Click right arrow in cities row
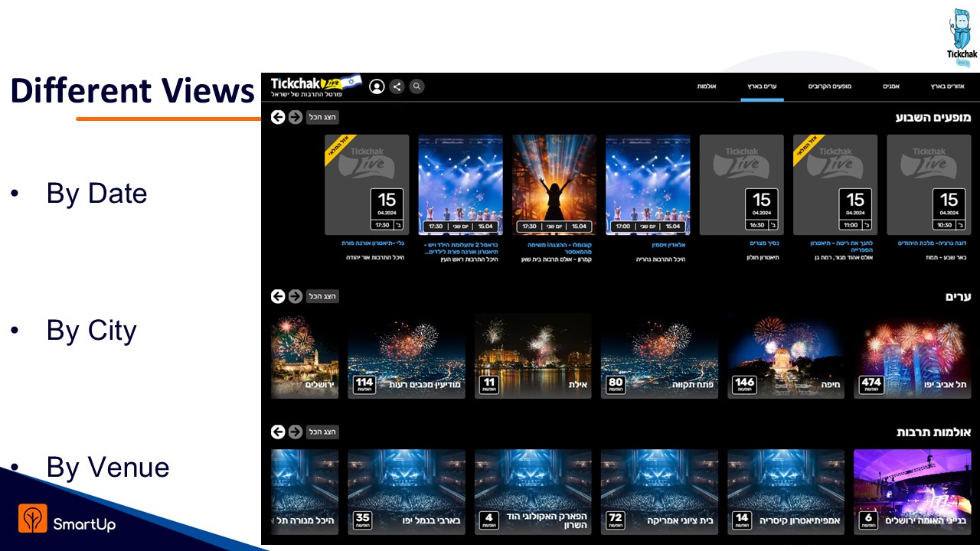Viewport: 980px width, 551px height. (295, 296)
